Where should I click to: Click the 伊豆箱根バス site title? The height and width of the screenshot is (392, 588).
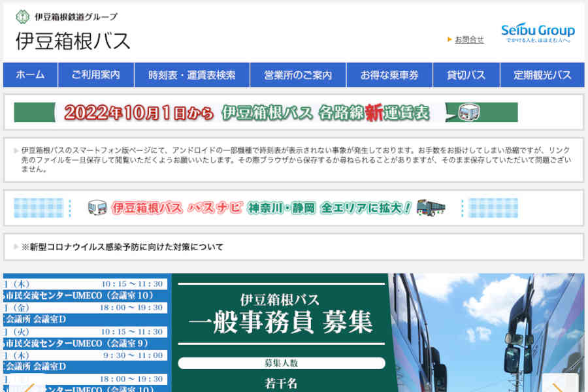pyautogui.click(x=73, y=41)
